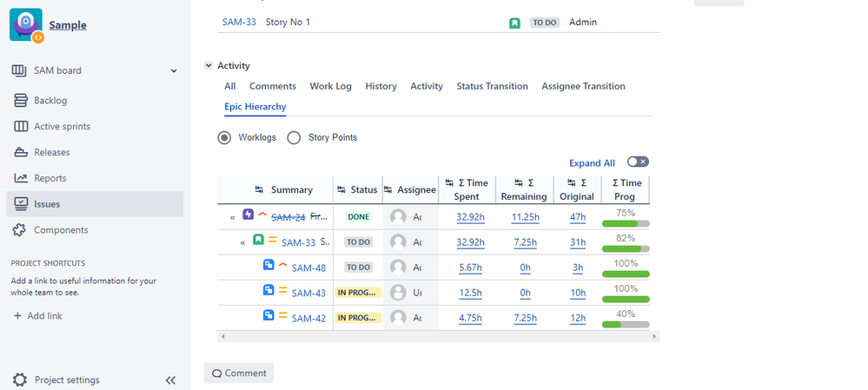Click the plus icon beside Add link
The image size is (868, 390).
17,316
